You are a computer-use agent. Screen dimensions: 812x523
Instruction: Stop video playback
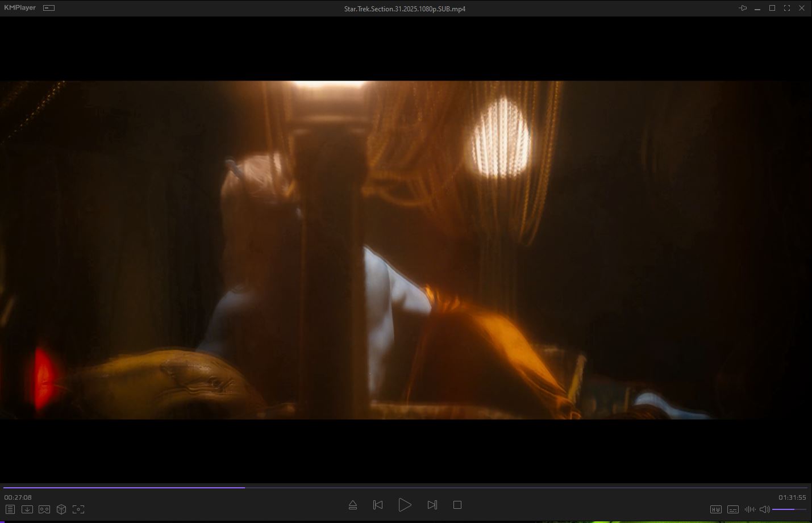tap(457, 505)
